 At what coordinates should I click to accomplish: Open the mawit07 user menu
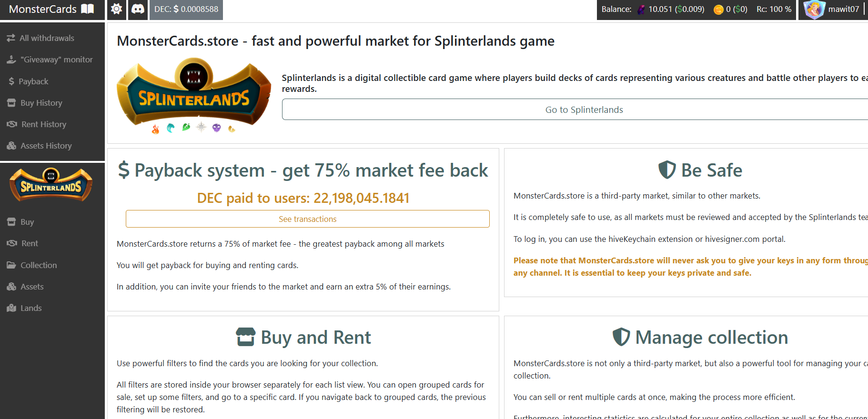click(844, 9)
